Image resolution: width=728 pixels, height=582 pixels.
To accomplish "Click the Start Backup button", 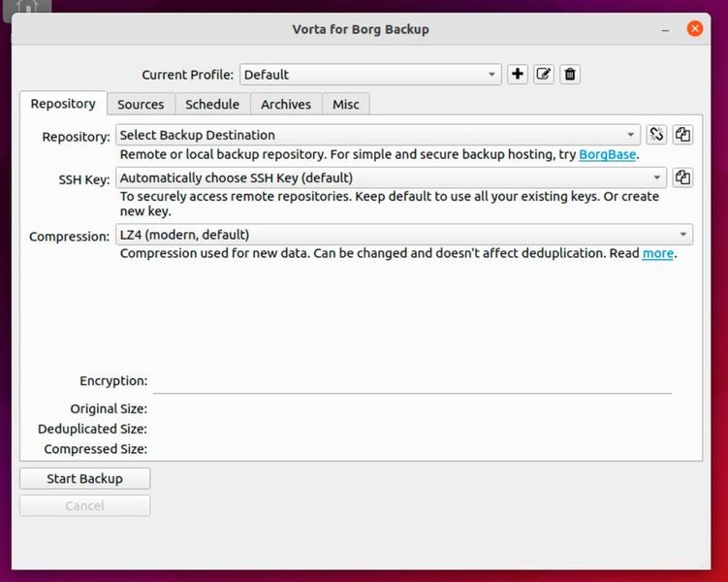I will coord(85,478).
